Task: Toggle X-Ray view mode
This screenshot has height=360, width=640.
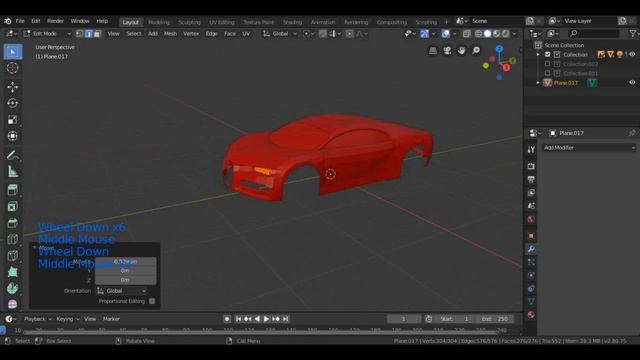Action: (x=467, y=34)
